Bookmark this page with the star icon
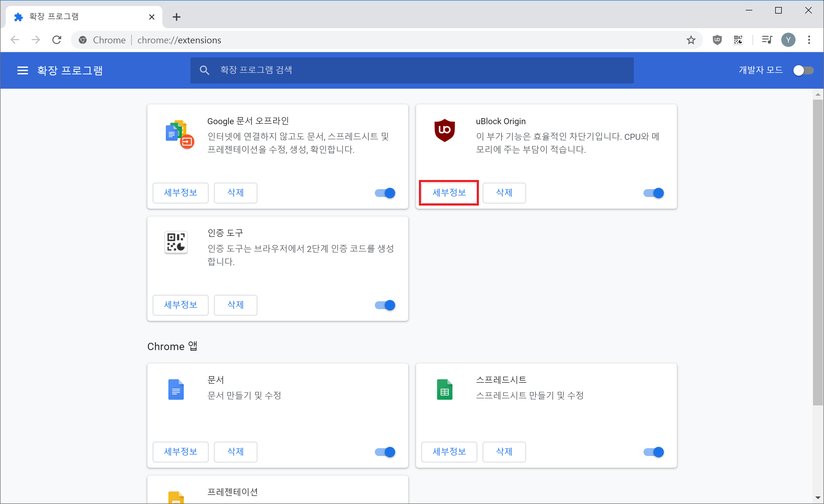The height and width of the screenshot is (504, 824). 691,40
